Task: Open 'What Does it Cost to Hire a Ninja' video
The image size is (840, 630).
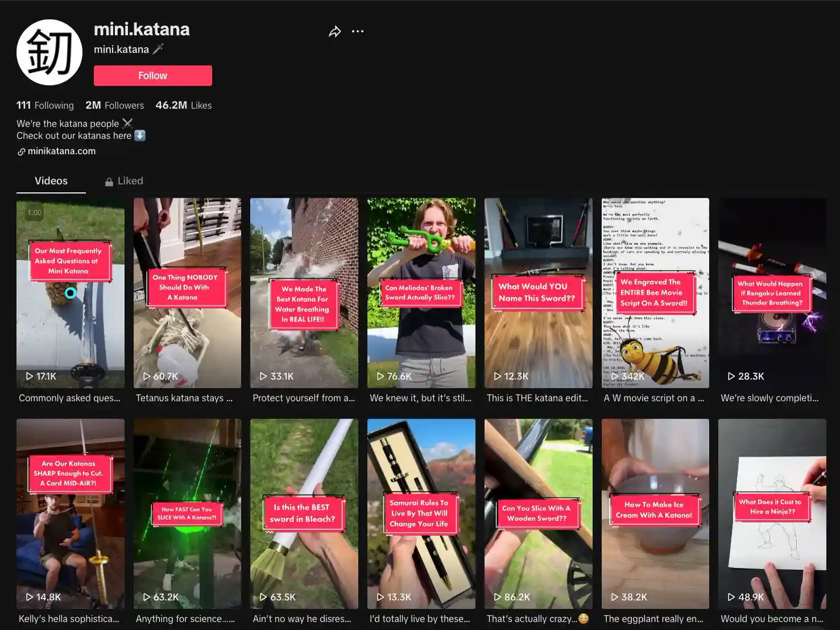Action: [772, 514]
